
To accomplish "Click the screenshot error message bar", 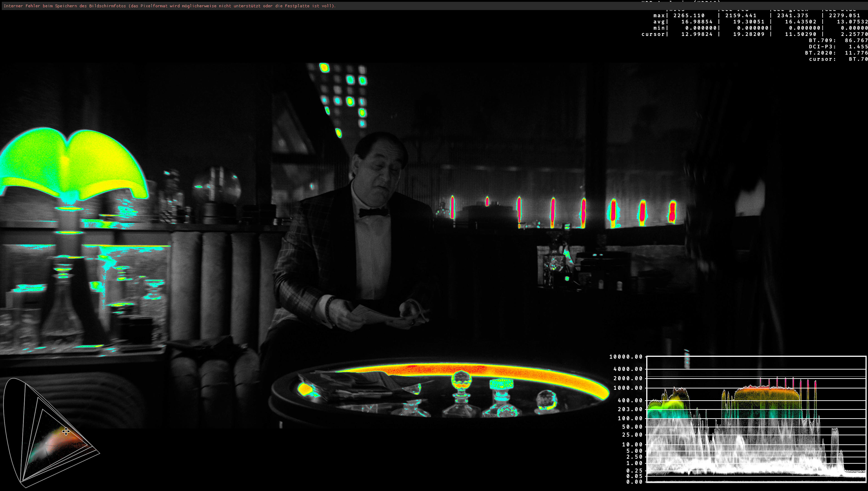I will coord(170,6).
